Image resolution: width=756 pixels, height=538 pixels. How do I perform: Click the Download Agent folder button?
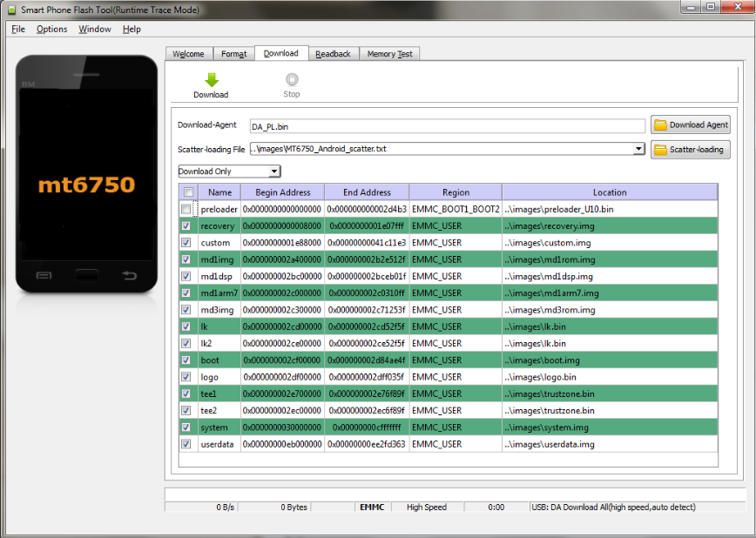[x=690, y=125]
